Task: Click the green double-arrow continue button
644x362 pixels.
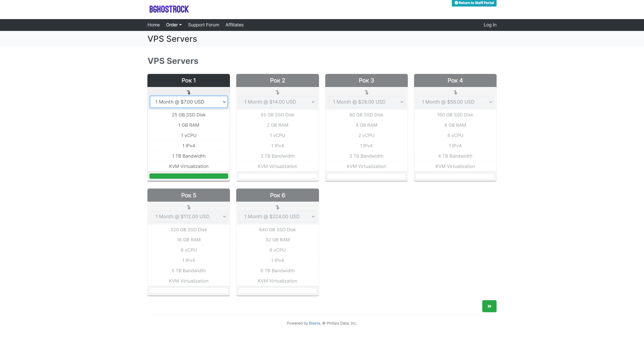Action: (x=489, y=306)
